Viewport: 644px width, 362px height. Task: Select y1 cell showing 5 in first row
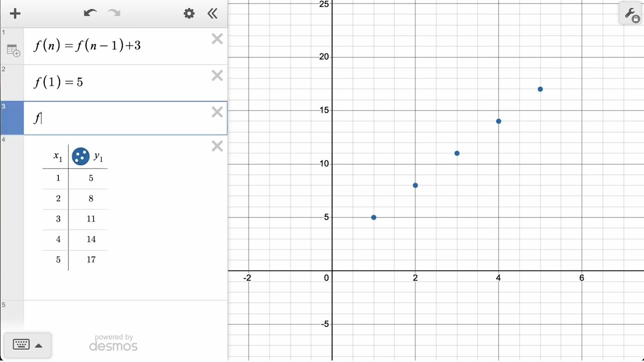(x=88, y=178)
